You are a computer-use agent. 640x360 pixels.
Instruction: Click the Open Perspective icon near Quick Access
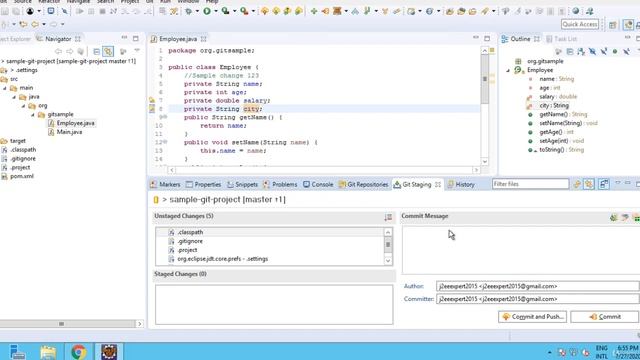click(613, 25)
